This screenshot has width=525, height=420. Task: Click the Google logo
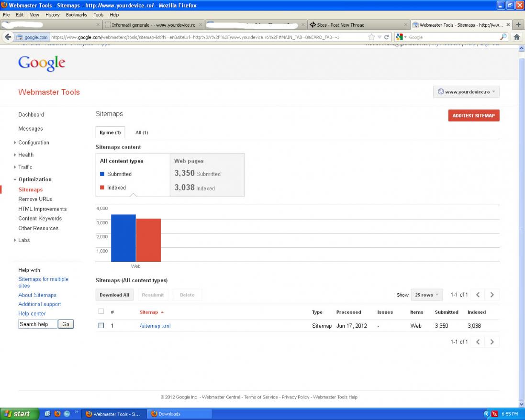pos(42,63)
